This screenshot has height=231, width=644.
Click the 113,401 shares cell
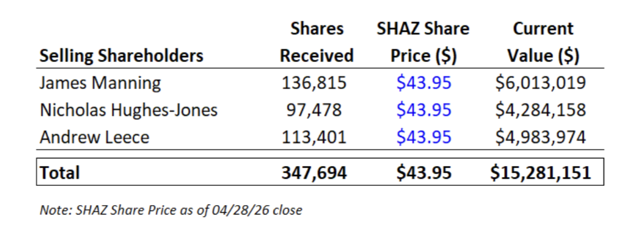click(314, 137)
